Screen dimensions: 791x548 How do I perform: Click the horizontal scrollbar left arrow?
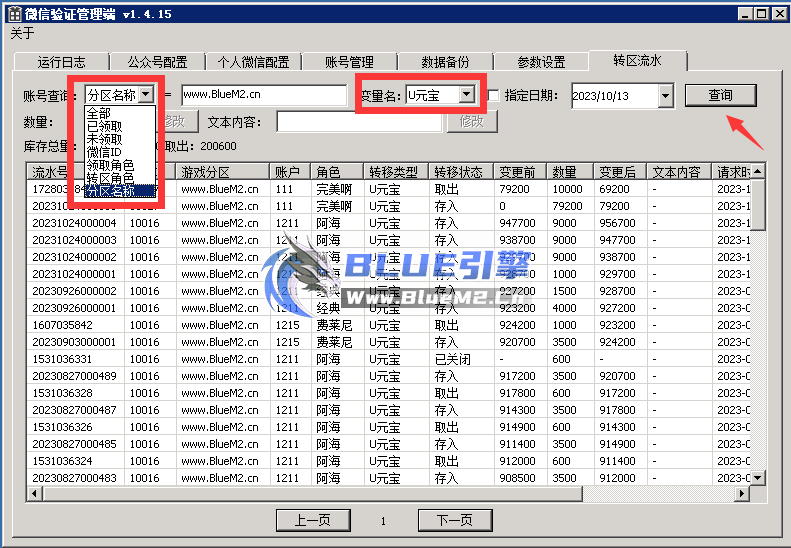pos(34,493)
